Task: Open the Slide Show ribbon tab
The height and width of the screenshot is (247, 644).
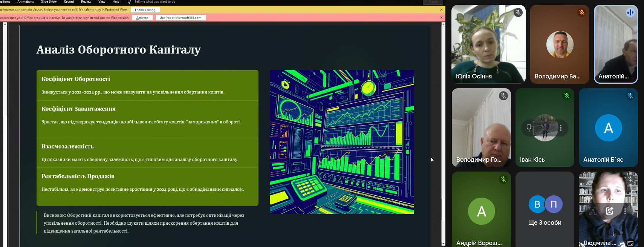Action: coord(49,2)
